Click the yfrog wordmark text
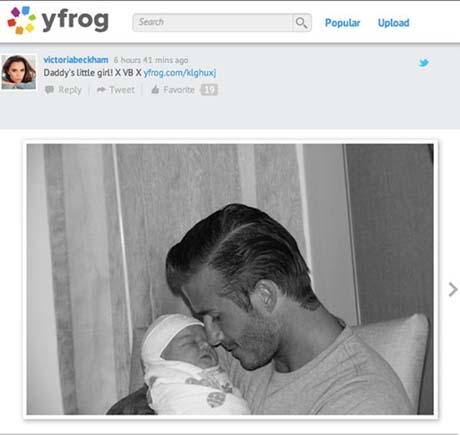 click(75, 21)
